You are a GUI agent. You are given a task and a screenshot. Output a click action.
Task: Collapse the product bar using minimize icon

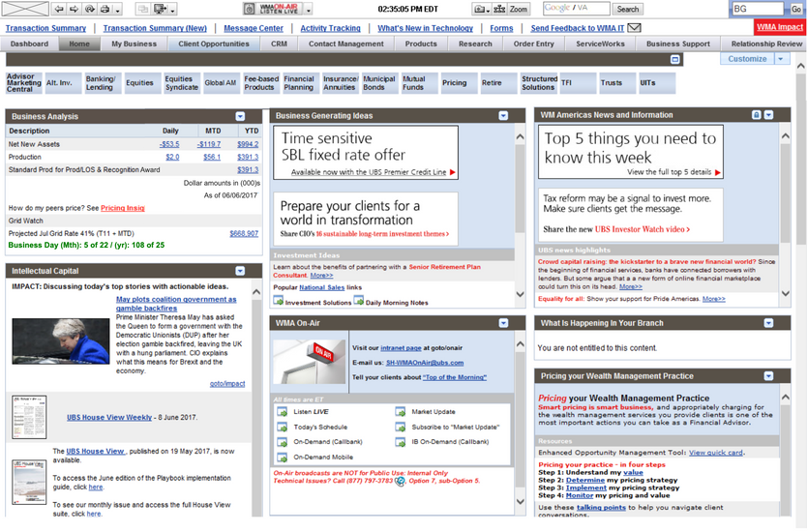click(675, 59)
